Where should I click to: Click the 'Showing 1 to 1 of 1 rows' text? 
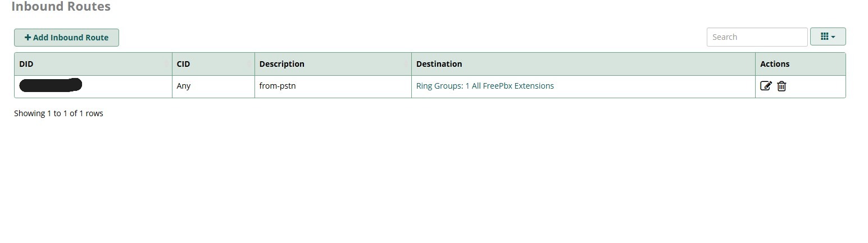pos(58,113)
